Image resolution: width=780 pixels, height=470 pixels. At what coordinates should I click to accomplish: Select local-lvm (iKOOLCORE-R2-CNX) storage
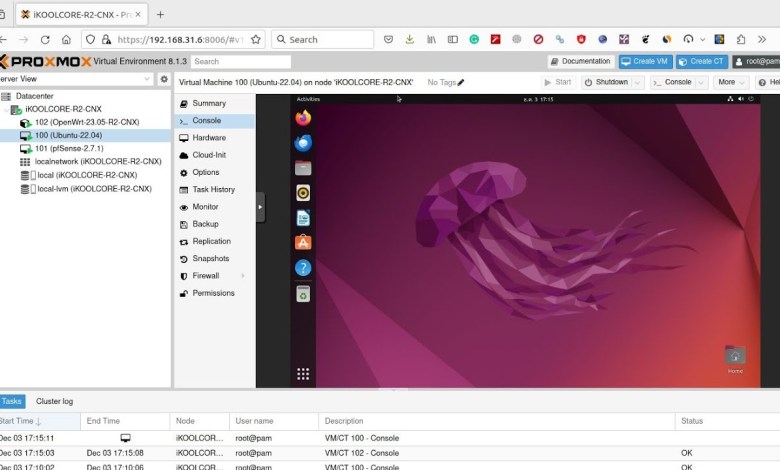coord(95,189)
